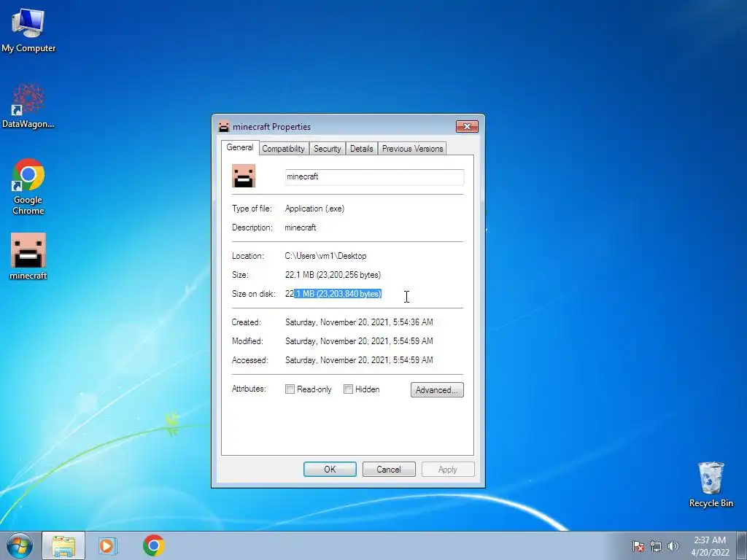The image size is (747, 560).
Task: Click the taskbar clock showing 2:37 AM
Action: pyautogui.click(x=710, y=545)
